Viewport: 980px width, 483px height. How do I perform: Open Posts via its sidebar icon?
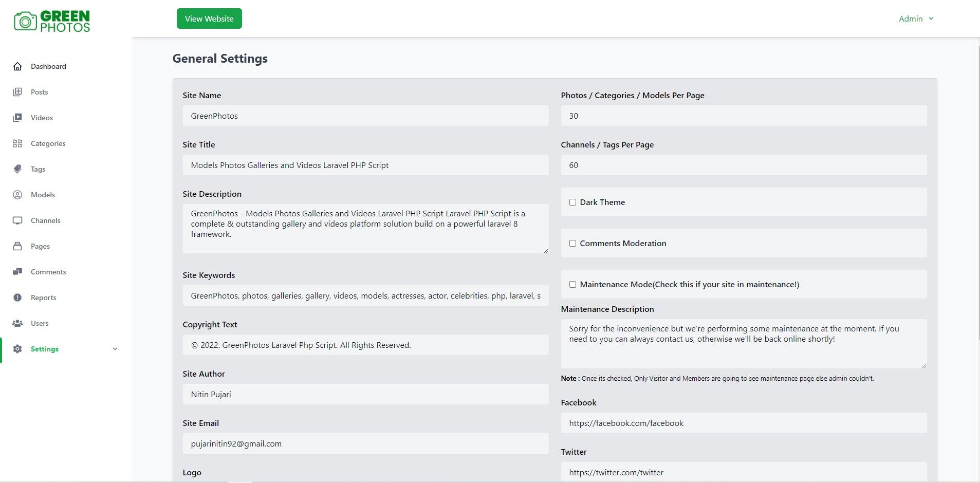point(17,92)
